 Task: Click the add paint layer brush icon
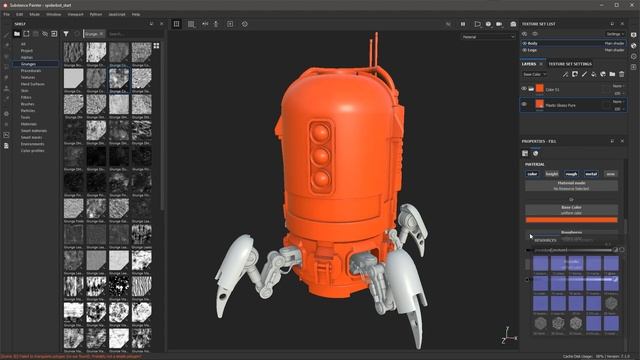coord(584,74)
